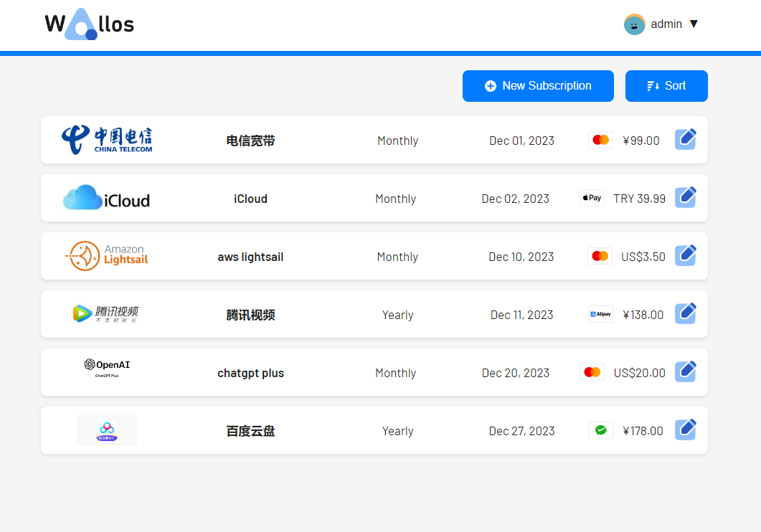Click the Apple Pay icon on iCloud row
This screenshot has width=761, height=532.
coord(592,198)
